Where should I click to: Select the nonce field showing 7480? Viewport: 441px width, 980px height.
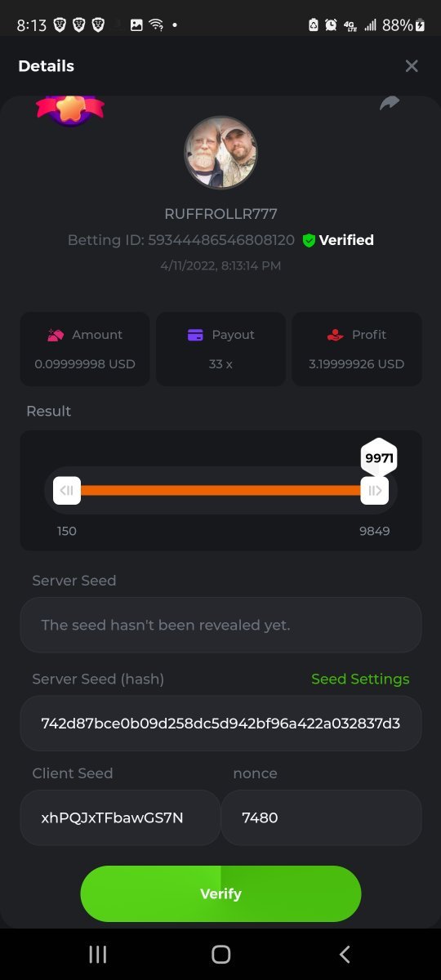(x=321, y=817)
